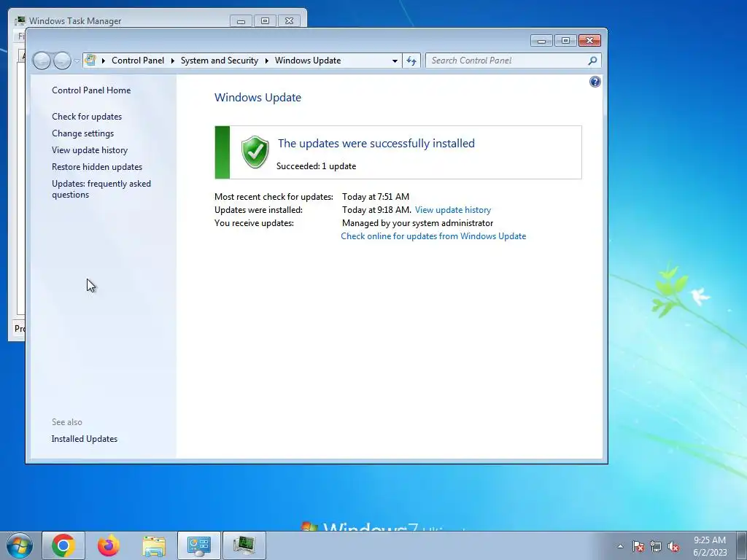Open Installed Updates link
This screenshot has width=747, height=560.
[85, 439]
